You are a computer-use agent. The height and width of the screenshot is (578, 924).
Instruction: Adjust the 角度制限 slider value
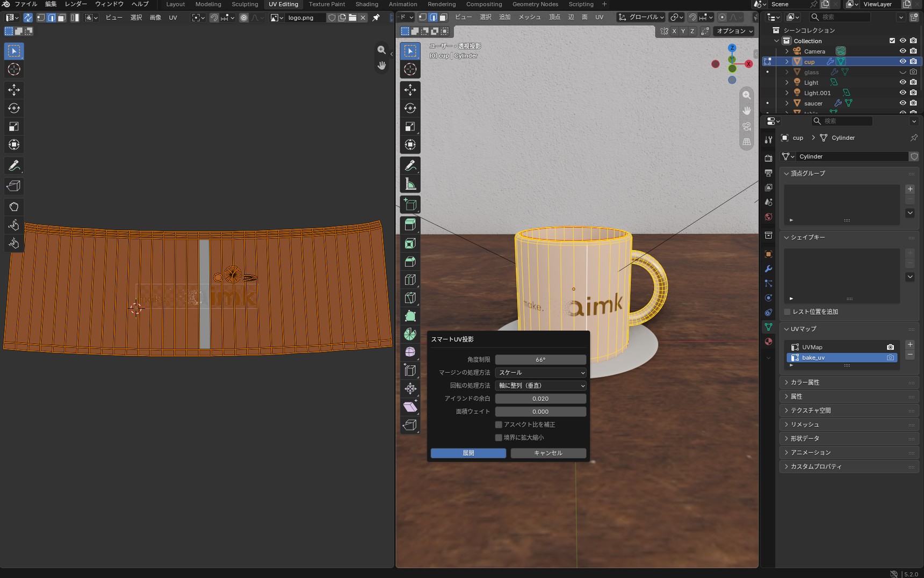pyautogui.click(x=540, y=359)
